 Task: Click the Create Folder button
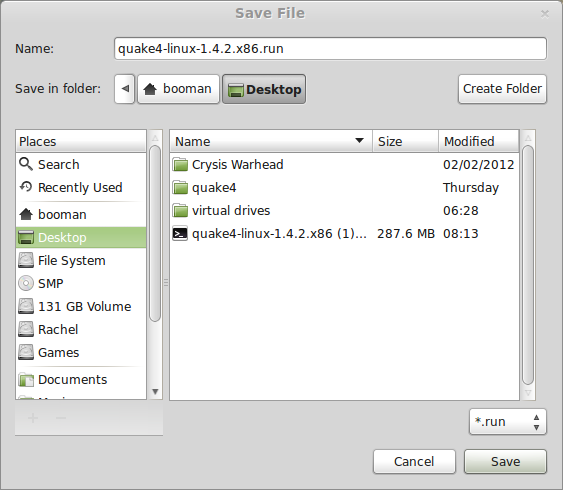pos(502,89)
